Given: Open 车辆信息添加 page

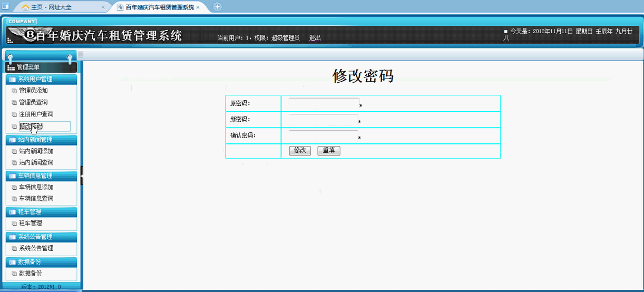Looking at the screenshot, I should coord(36,187).
